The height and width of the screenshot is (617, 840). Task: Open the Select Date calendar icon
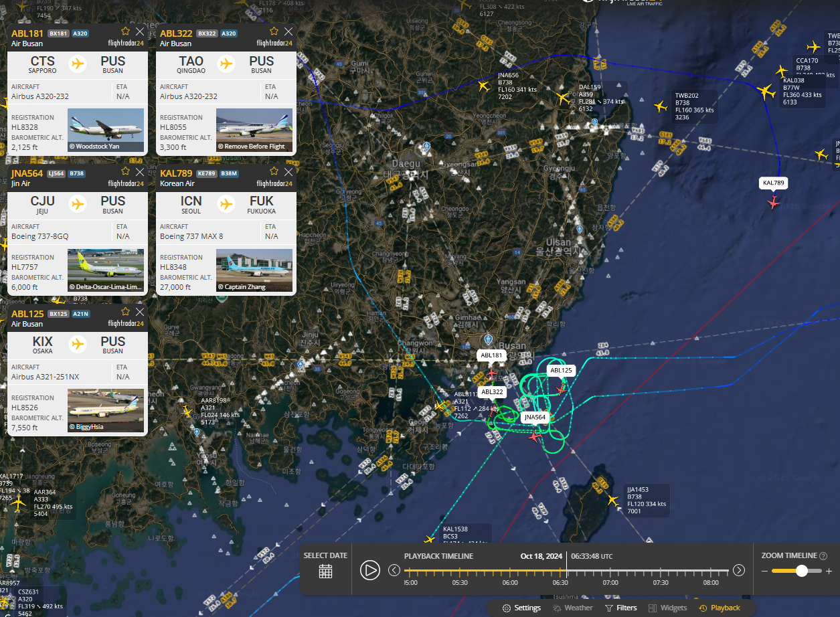[325, 571]
